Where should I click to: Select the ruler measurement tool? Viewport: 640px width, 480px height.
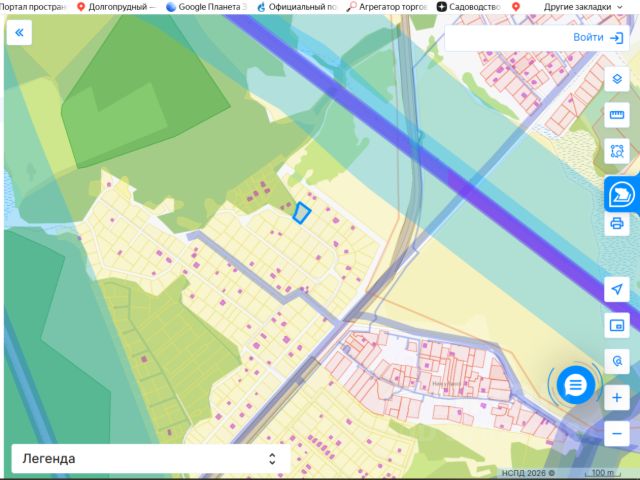(617, 115)
